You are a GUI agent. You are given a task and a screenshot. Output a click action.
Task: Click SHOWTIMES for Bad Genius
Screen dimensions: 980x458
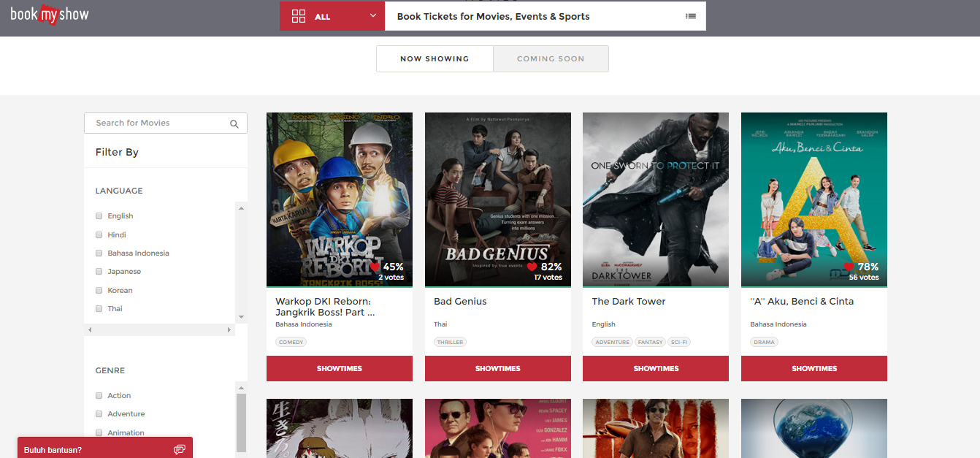tap(498, 368)
